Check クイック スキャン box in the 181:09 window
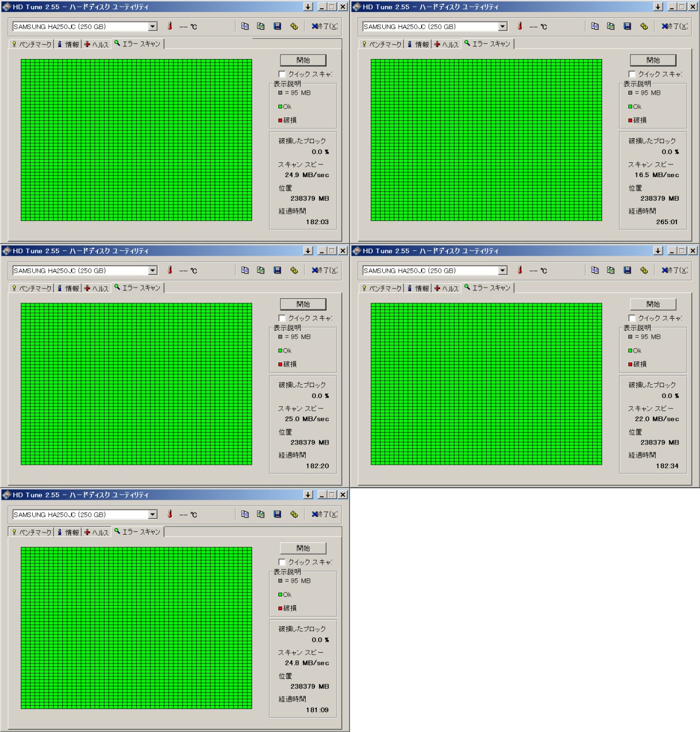 coord(282,562)
